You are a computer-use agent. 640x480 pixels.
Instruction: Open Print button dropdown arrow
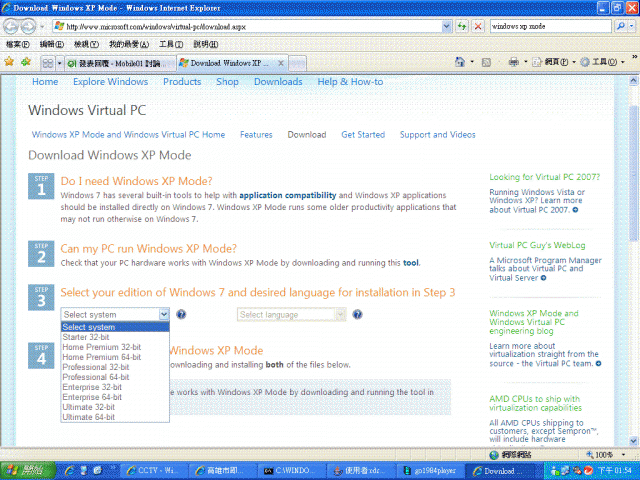point(526,62)
